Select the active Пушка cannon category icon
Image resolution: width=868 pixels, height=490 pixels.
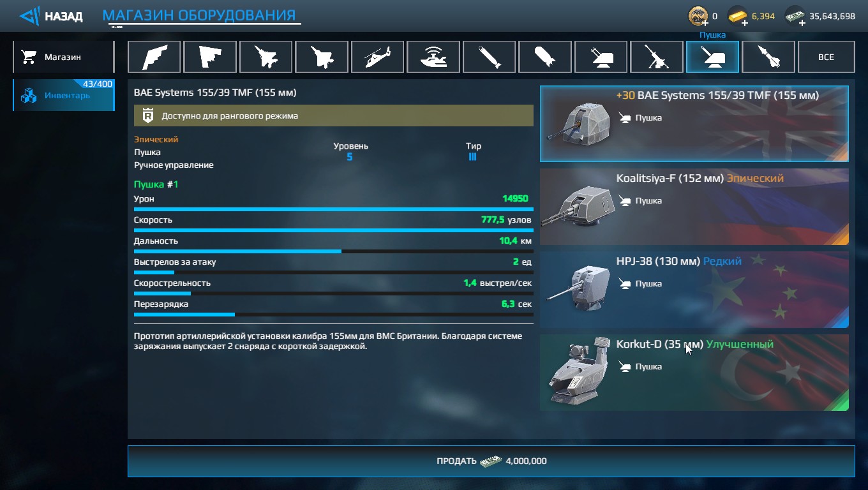(712, 57)
